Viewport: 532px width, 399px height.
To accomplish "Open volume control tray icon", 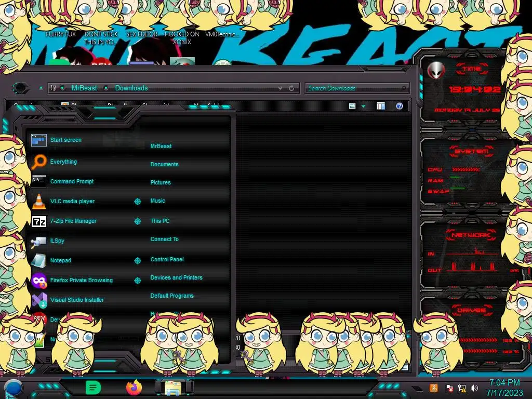I will point(474,388).
